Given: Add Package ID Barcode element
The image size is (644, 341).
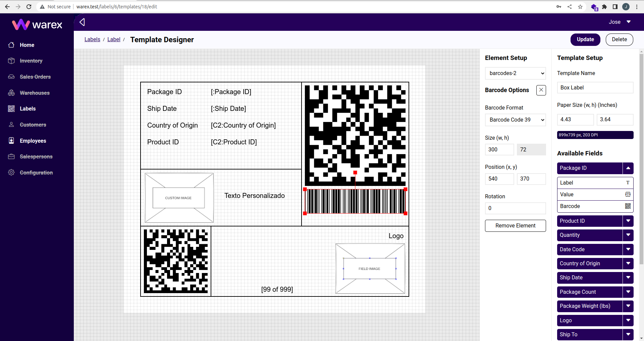Looking at the screenshot, I should pyautogui.click(x=595, y=206).
